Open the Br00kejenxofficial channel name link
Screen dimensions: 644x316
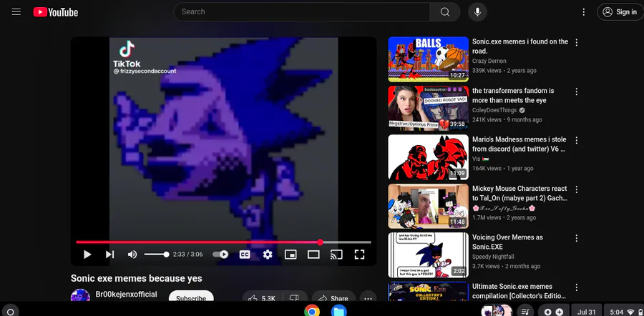click(x=126, y=295)
